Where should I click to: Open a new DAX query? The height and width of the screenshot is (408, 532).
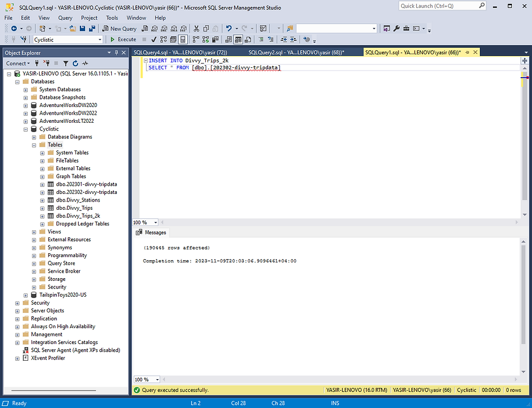[183, 28]
